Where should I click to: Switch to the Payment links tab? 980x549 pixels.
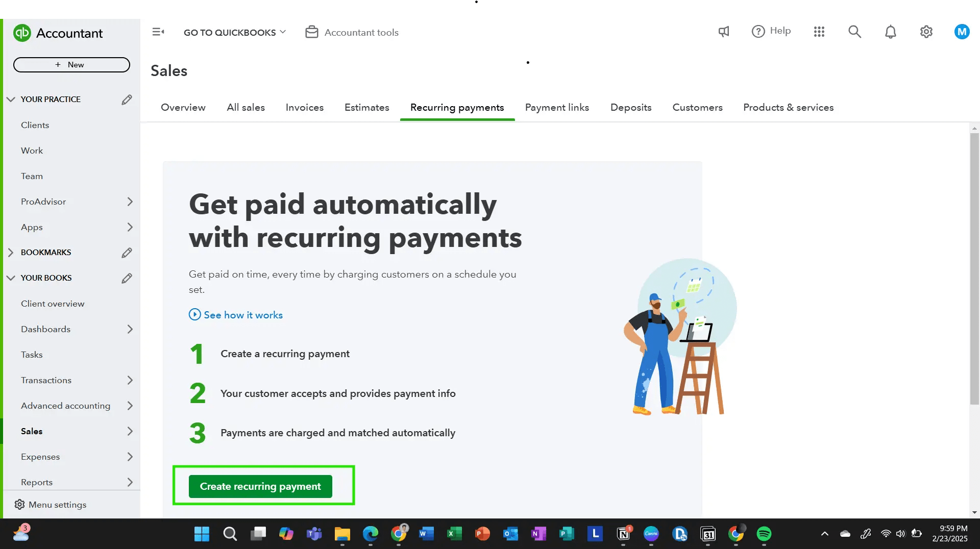click(x=557, y=108)
